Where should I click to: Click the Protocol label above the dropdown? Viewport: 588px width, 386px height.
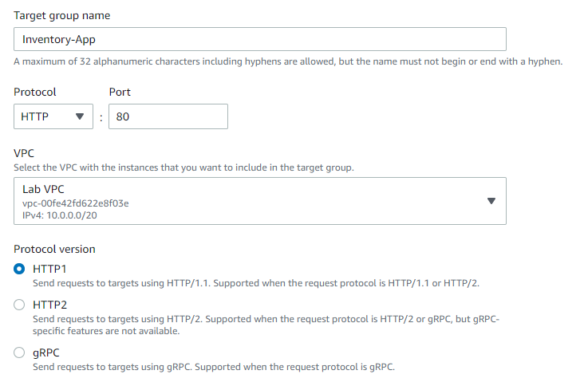35,93
